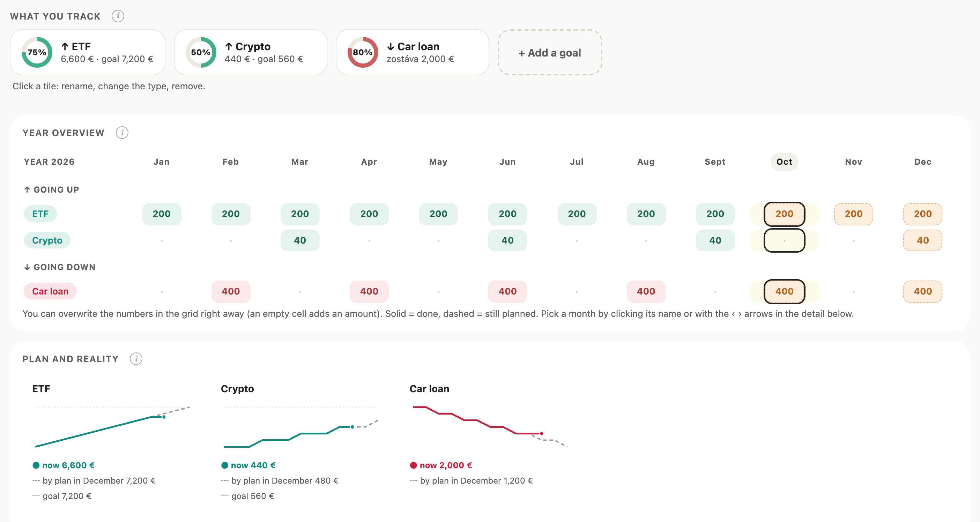
Task: Open info icon beside Year Overview
Action: coord(122,133)
